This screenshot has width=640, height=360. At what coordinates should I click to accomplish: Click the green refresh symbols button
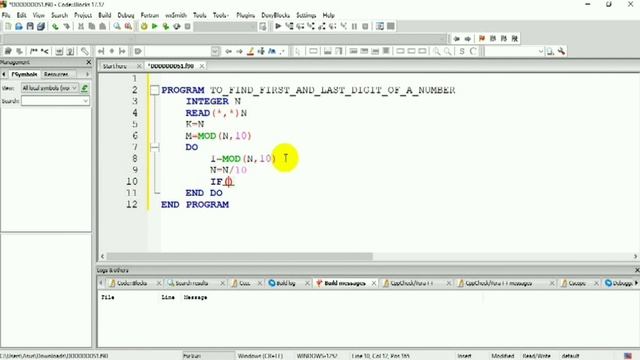[84, 88]
